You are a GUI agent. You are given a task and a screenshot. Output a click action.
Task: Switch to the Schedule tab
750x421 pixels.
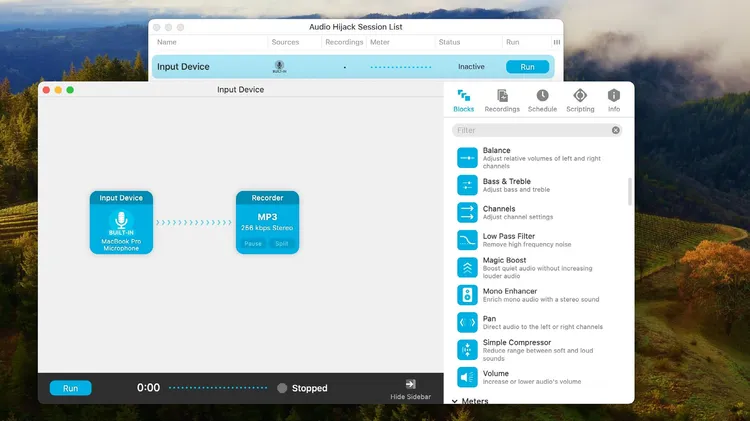(542, 101)
